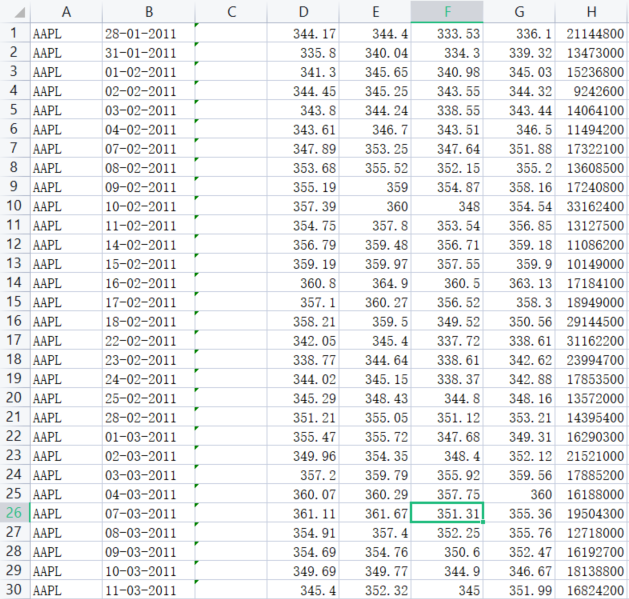Click volume cell 33162400
629x599 pixels.
click(592, 205)
